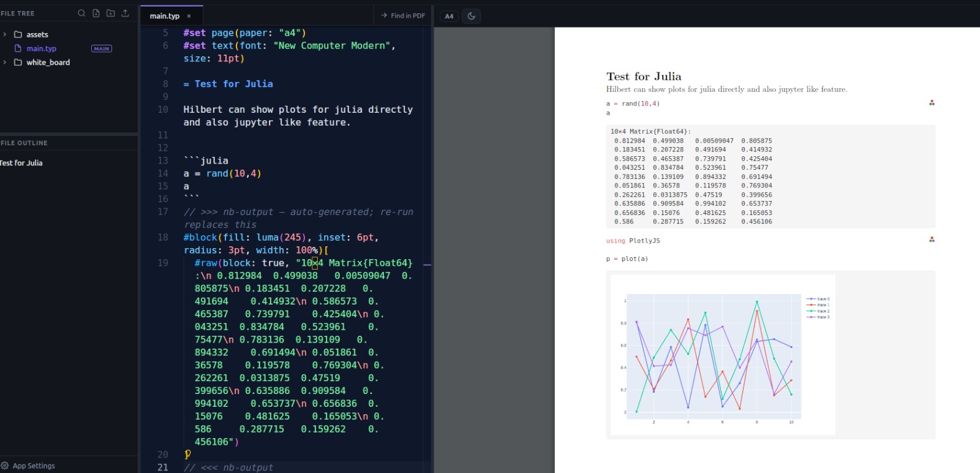The image size is (980, 473).
Task: Switch to the main.typ editor tab
Action: pyautogui.click(x=165, y=16)
